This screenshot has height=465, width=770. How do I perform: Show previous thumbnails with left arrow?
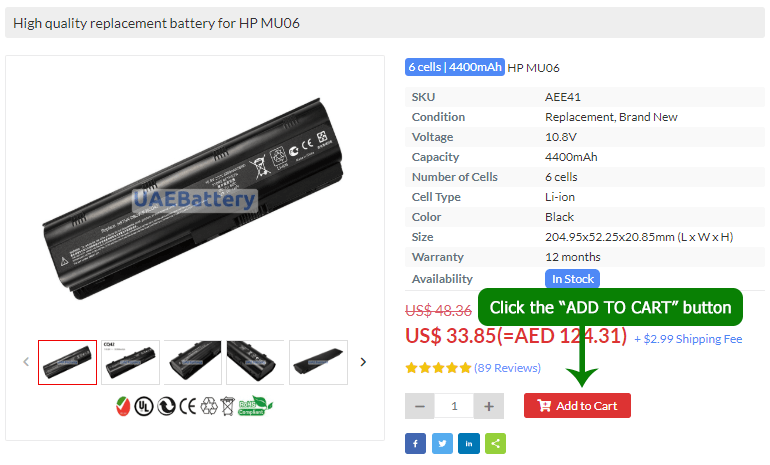(26, 362)
